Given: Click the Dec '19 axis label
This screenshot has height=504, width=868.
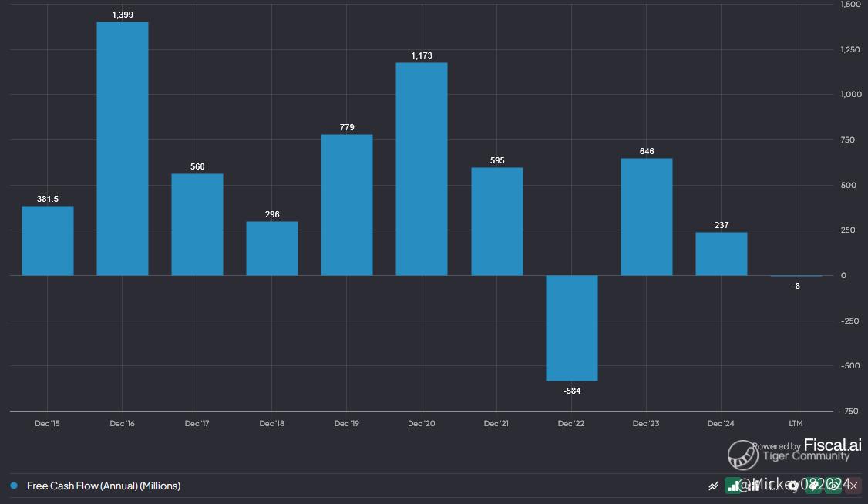Looking at the screenshot, I should [347, 423].
